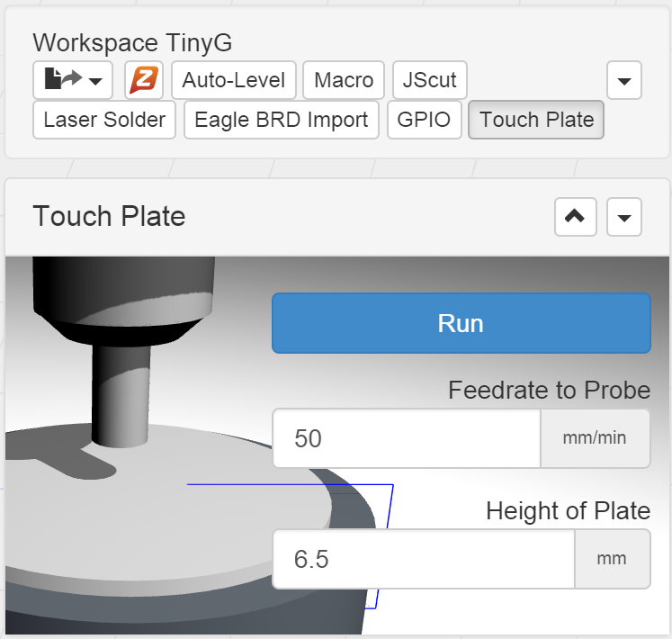Image resolution: width=672 pixels, height=639 pixels.
Task: Click the Touch Plate panel heading
Action: (x=109, y=217)
